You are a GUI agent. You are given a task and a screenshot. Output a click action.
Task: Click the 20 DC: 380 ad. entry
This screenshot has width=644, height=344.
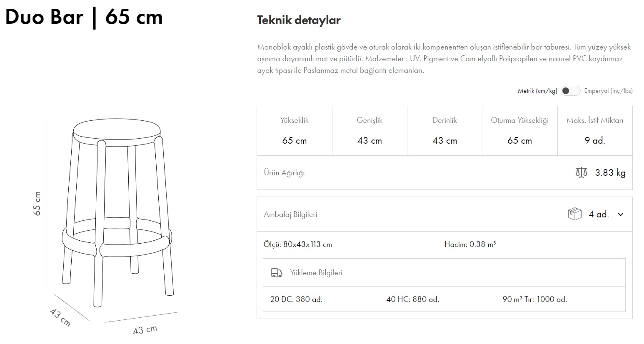296,299
